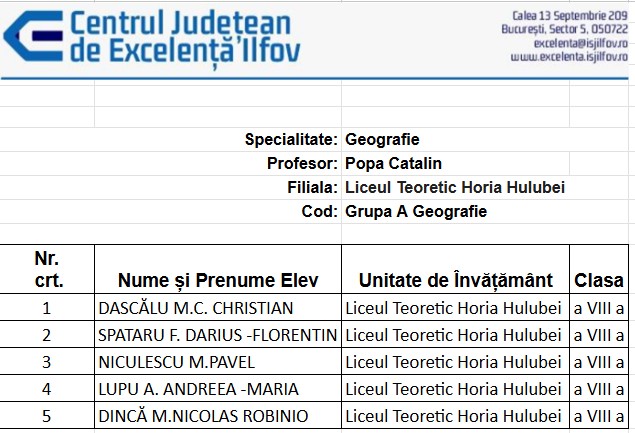Click the Filiala label cell
The width and height of the screenshot is (635, 433).
pyautogui.click(x=312, y=187)
